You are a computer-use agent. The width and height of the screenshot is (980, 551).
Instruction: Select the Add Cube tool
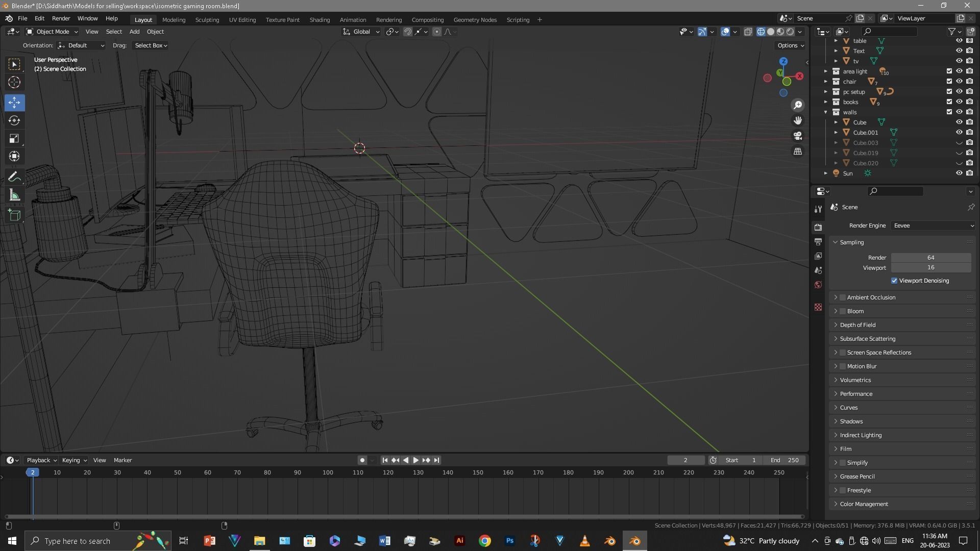point(14,215)
